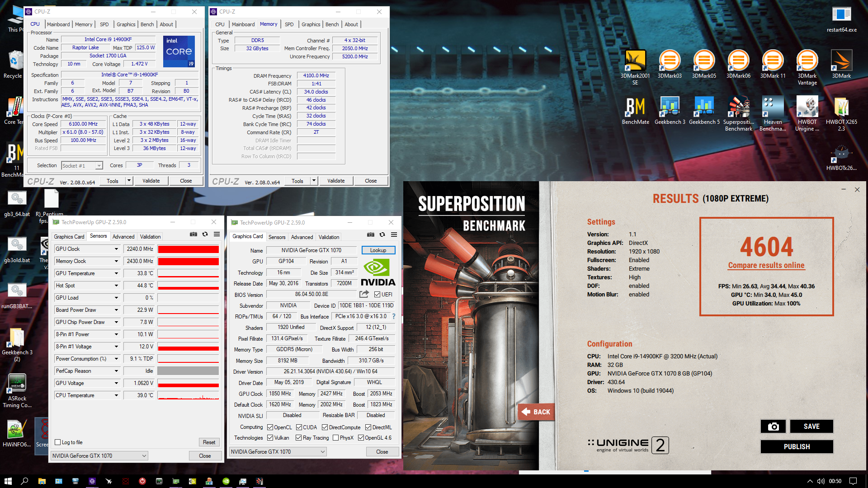Image resolution: width=868 pixels, height=488 pixels.
Task: Click GPU Voltage sensor graph bar
Action: coord(188,383)
